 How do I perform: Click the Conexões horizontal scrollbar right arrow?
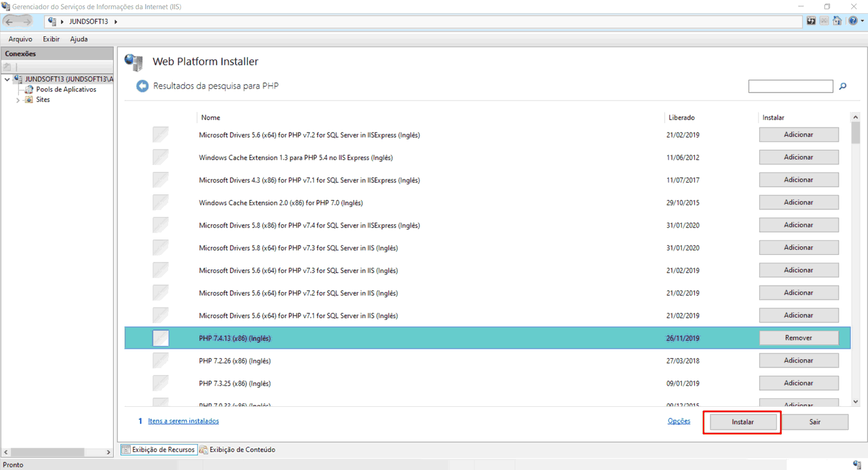tap(108, 452)
